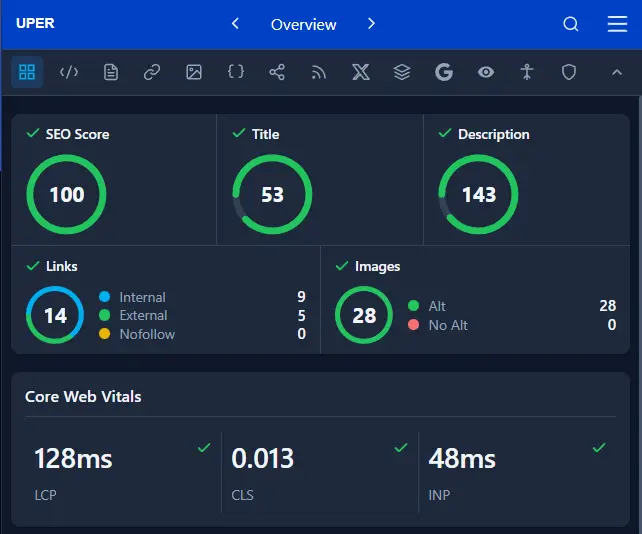Open the X (Twitter) card icon
The image size is (642, 534).
(361, 72)
